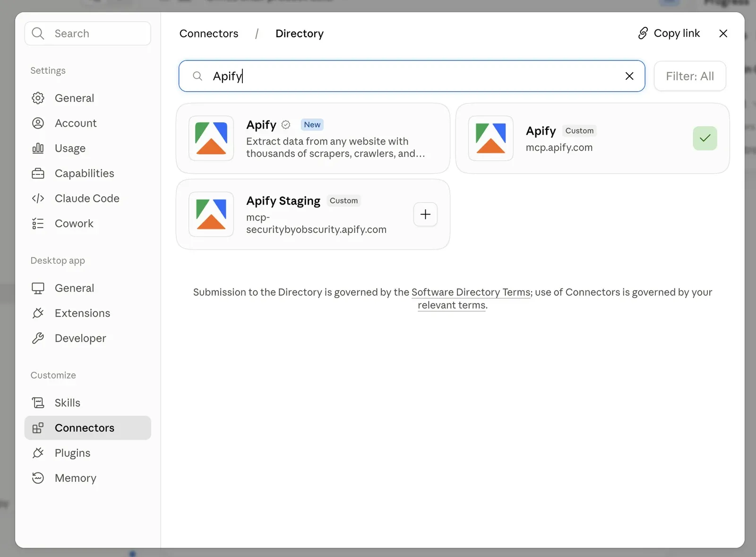Open the Account settings page

[x=88, y=123]
